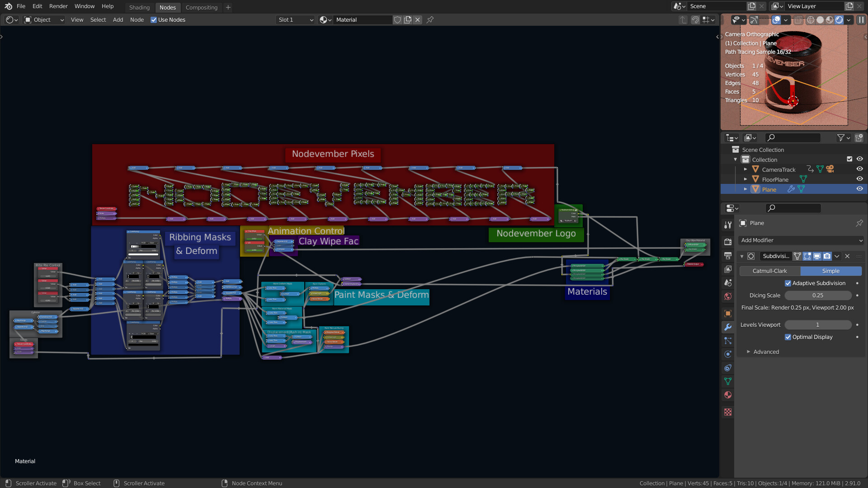The width and height of the screenshot is (868, 488).
Task: Toggle modifier display in edit mode
Action: 807,256
